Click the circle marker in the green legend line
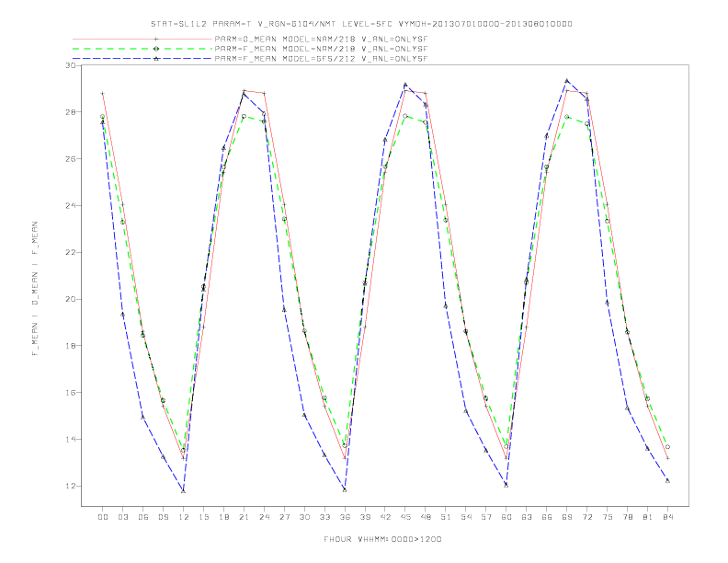728x563 pixels. (x=156, y=49)
